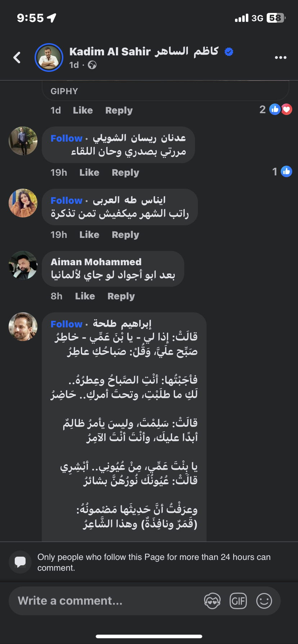The image size is (298, 644).
Task: Like ايناس طه العربى's comment
Action: pos(89,235)
